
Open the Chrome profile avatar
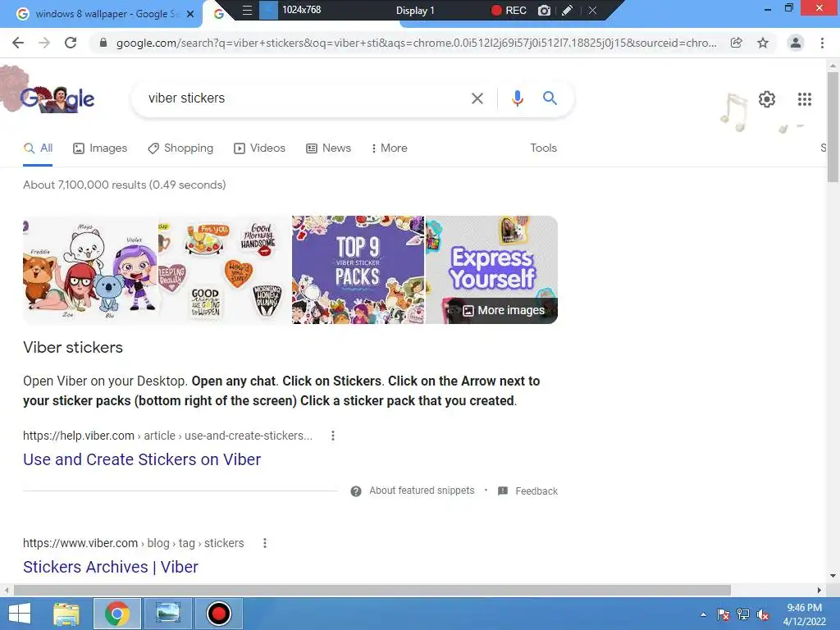coord(796,43)
